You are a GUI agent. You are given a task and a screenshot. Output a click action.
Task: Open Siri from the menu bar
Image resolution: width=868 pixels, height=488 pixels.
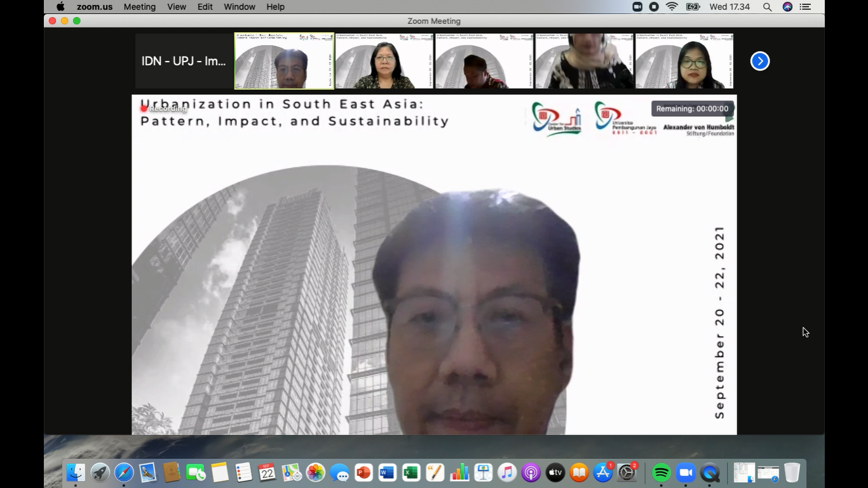787,6
